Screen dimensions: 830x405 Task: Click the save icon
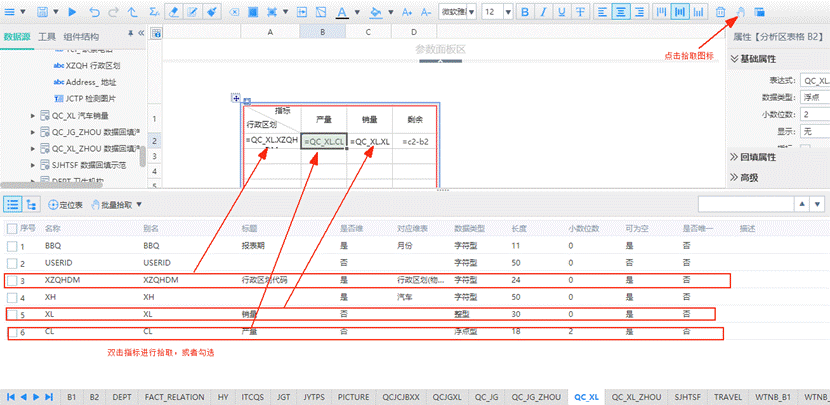[43, 11]
